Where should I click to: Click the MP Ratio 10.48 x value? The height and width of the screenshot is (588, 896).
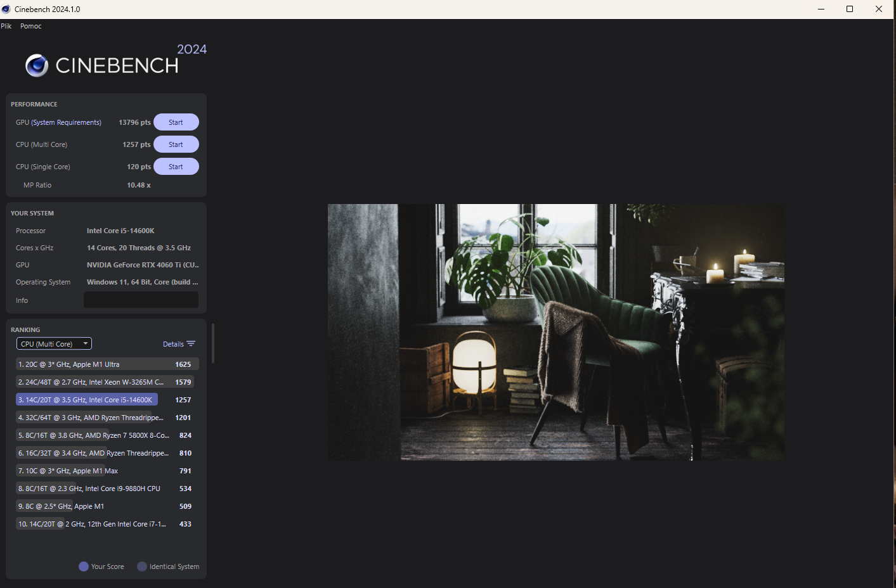pos(139,185)
